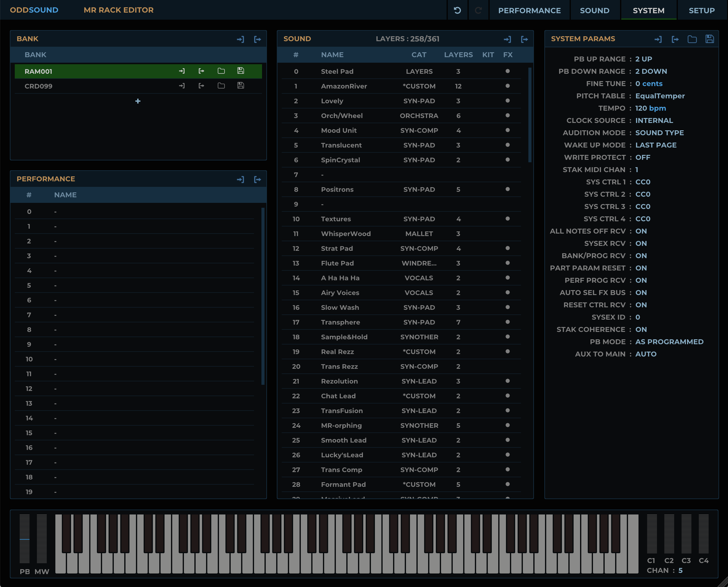Click the CAT column header in SOUND list
Viewport: 728px width, 587px height.
pos(419,55)
